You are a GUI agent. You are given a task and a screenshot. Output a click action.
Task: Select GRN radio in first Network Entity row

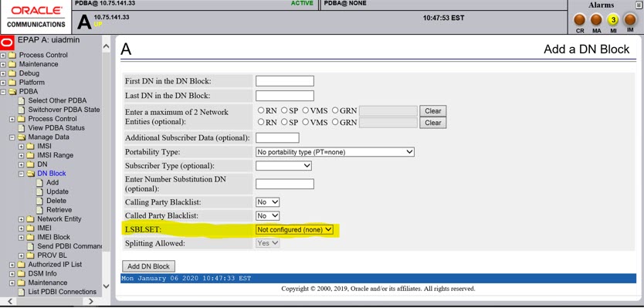[335, 110]
